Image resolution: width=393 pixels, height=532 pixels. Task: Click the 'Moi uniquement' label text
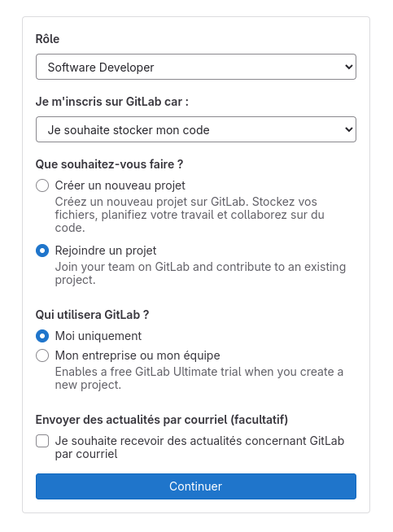[x=98, y=336]
